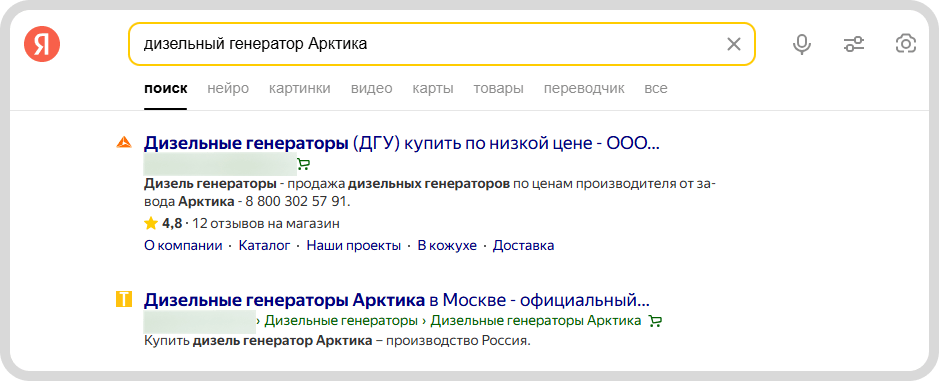
Task: Go to the товары tab
Action: pos(498,89)
